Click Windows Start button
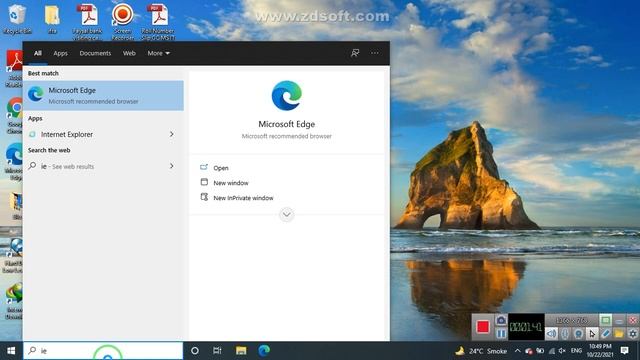The height and width of the screenshot is (360, 640). pyautogui.click(x=11, y=351)
